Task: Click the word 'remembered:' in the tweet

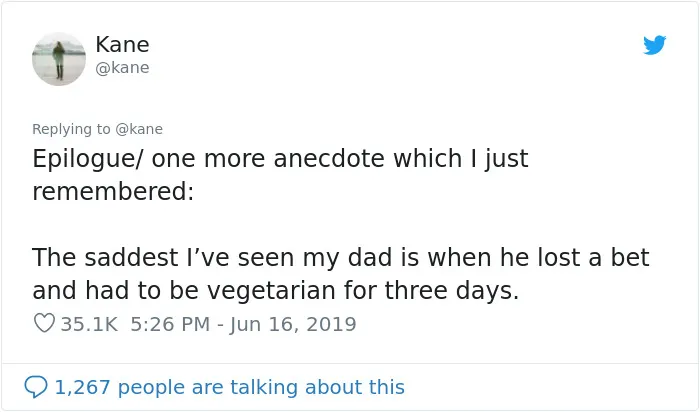Action: point(113,191)
